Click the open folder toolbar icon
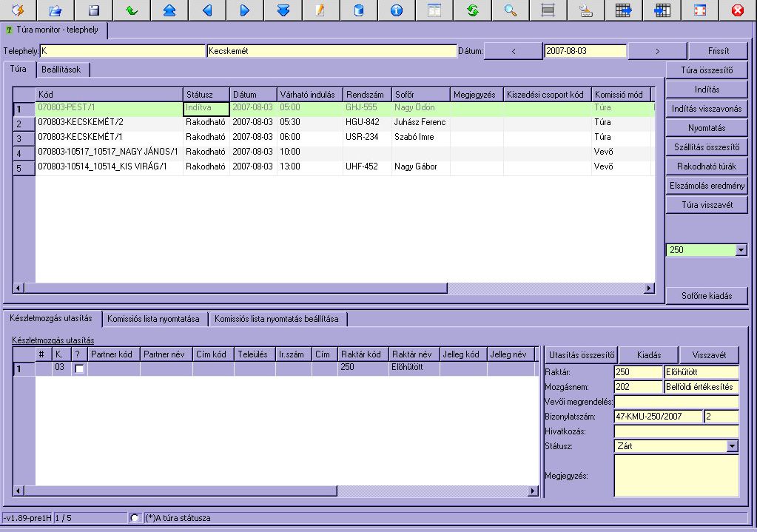 pyautogui.click(x=55, y=10)
